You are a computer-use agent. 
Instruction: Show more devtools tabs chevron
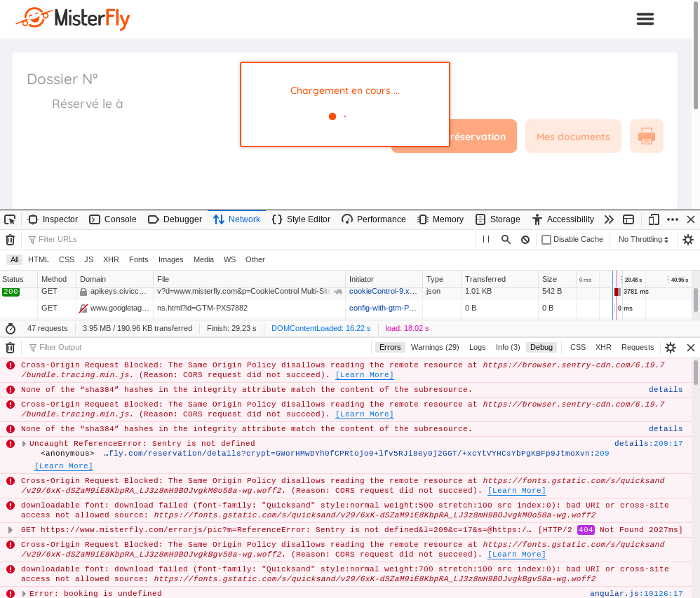click(609, 219)
